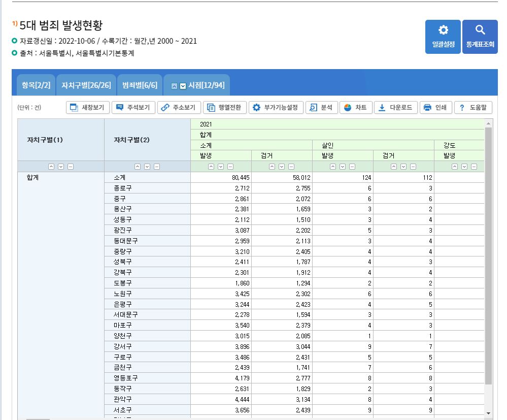The height and width of the screenshot is (420, 507).
Task: Select 범죄별[6/6] tab
Action: coord(140,85)
